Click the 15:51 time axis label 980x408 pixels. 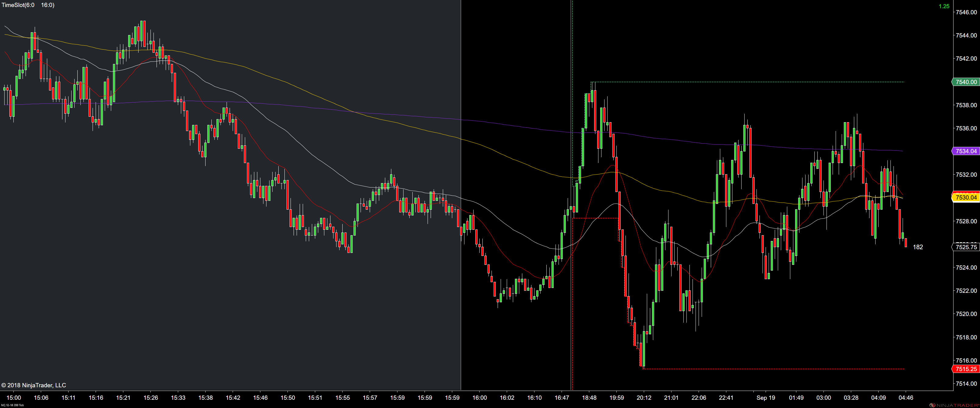tap(315, 398)
